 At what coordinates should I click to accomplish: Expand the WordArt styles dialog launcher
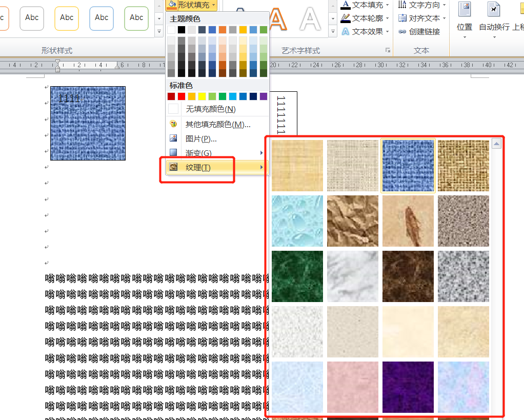(x=388, y=50)
